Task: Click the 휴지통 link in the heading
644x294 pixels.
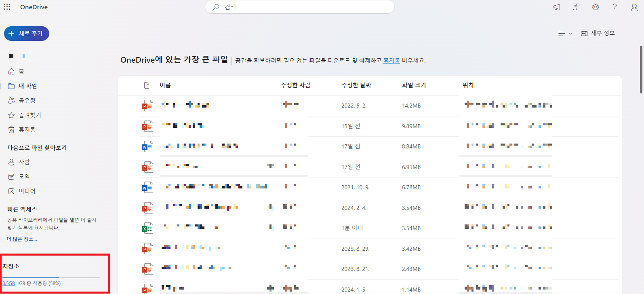Action: (x=391, y=60)
